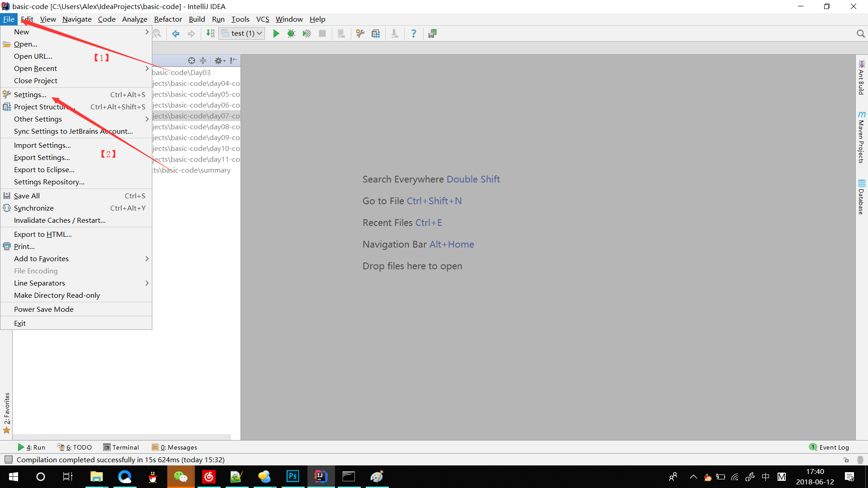
Task: Toggle tool window bars via status corner icon
Action: (8, 460)
